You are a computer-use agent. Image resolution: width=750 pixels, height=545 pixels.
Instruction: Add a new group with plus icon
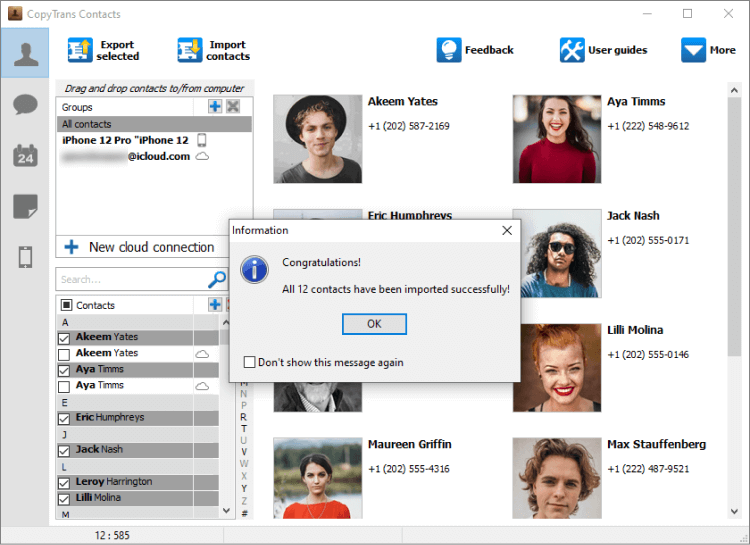[x=215, y=106]
